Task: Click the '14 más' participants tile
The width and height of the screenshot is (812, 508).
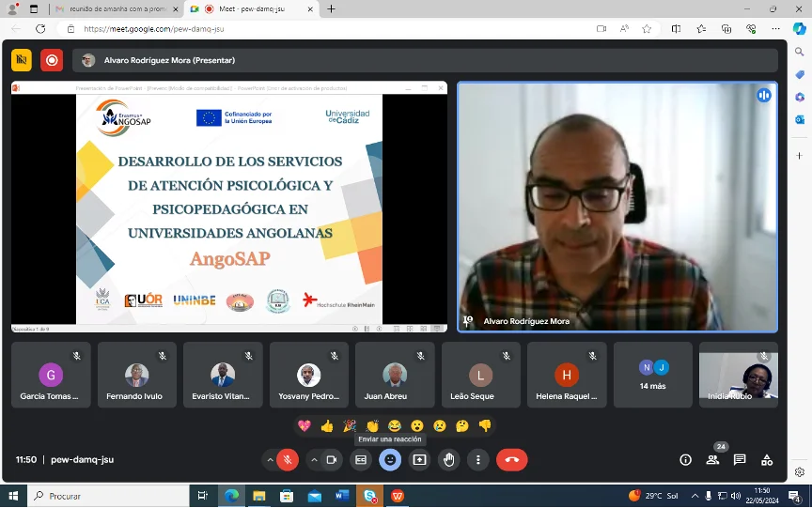Action: click(652, 375)
